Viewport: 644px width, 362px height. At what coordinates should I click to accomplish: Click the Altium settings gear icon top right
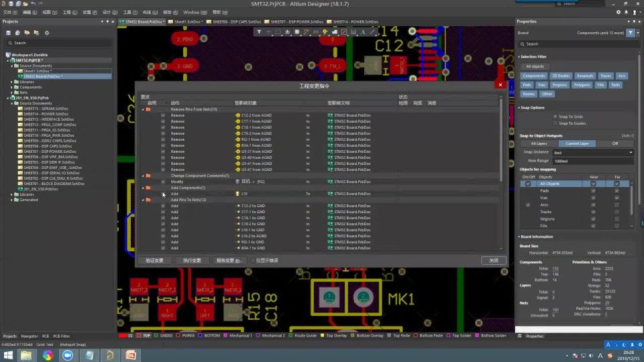(x=619, y=12)
